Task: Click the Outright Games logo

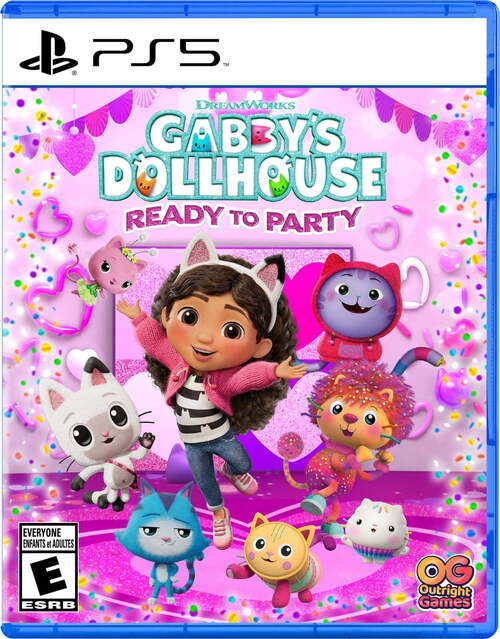Action: (x=445, y=582)
